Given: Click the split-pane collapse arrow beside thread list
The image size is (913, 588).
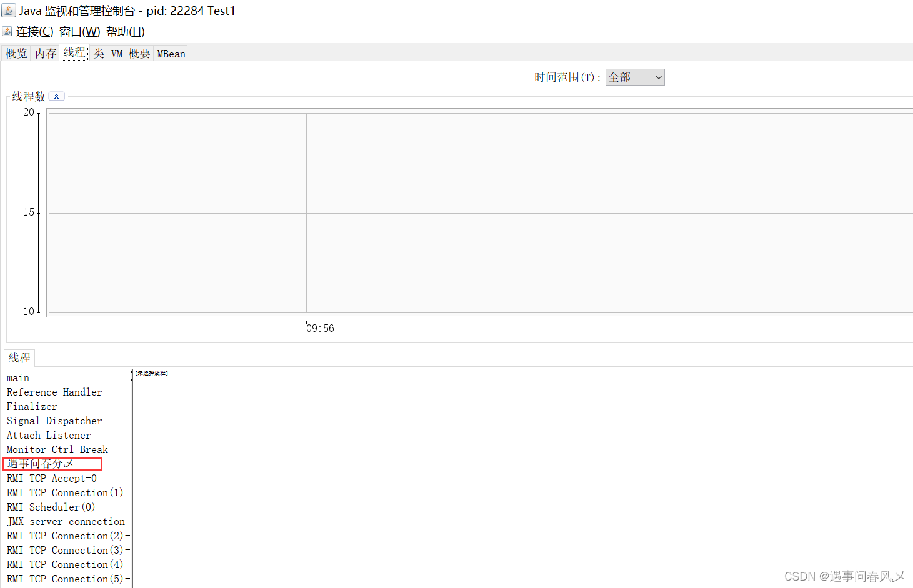Looking at the screenshot, I should (x=132, y=372).
